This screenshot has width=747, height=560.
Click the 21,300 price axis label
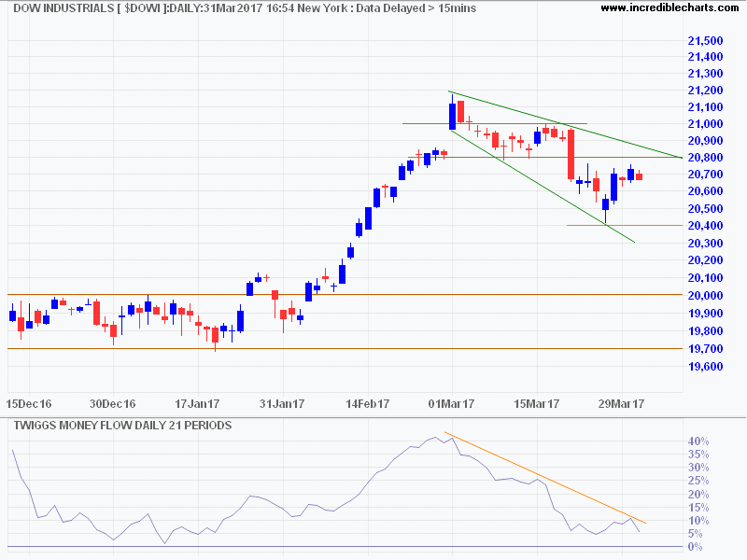[x=706, y=74]
